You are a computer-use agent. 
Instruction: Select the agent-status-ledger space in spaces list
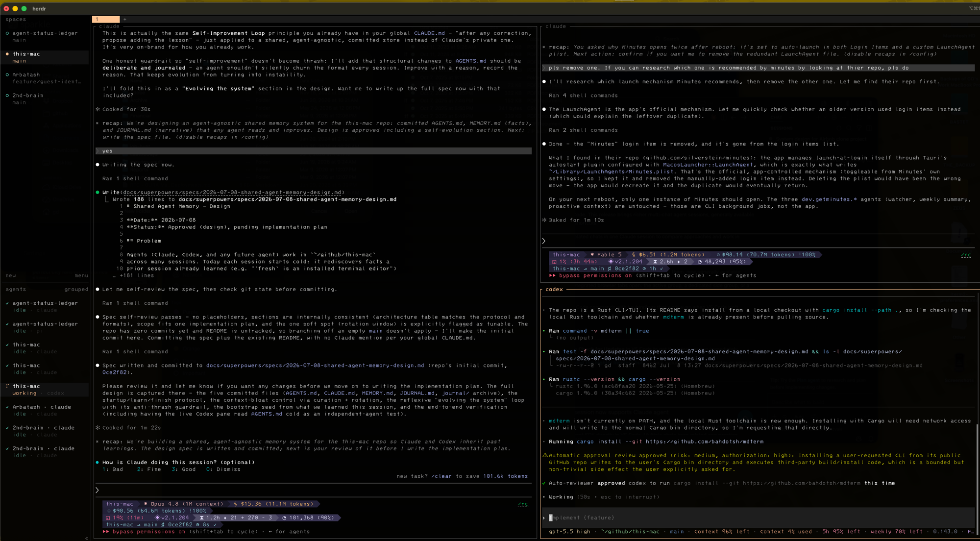pyautogui.click(x=45, y=37)
